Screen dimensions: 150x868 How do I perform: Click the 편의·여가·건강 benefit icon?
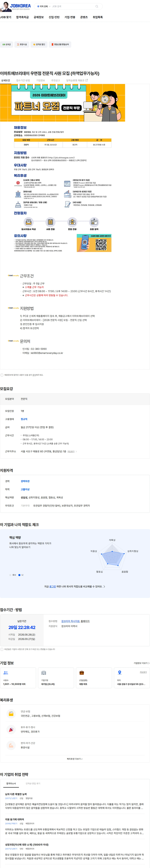[11, 745]
